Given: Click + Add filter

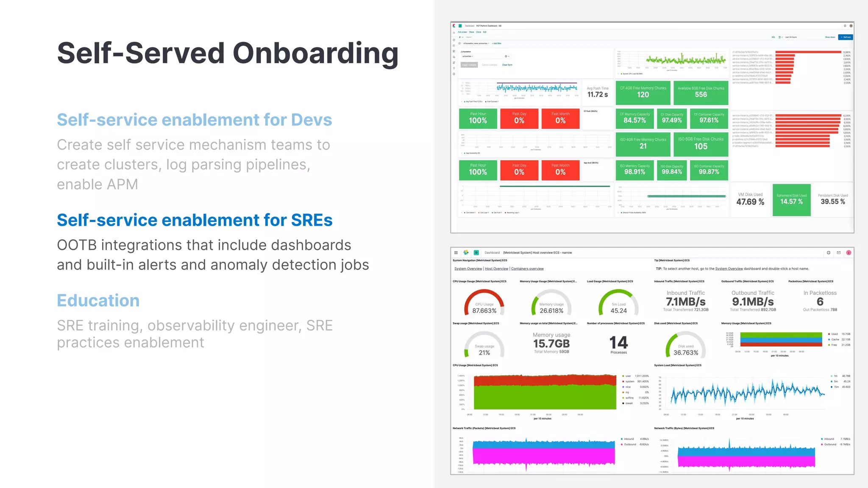Looking at the screenshot, I should 497,43.
